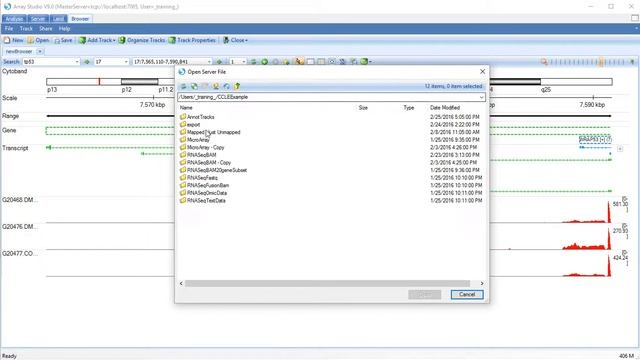Sort by the Size column header

pos(363,108)
